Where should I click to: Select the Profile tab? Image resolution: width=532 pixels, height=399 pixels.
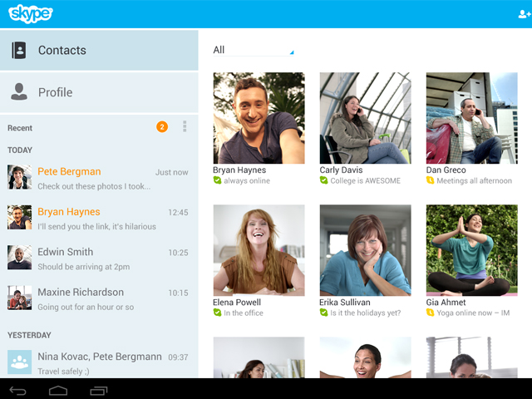99,92
